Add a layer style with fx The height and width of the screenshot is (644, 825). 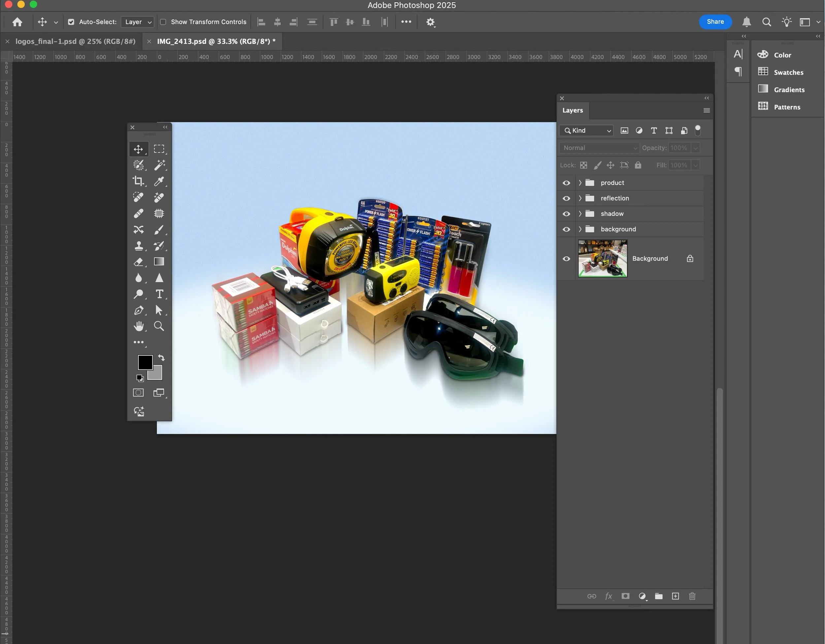point(609,596)
